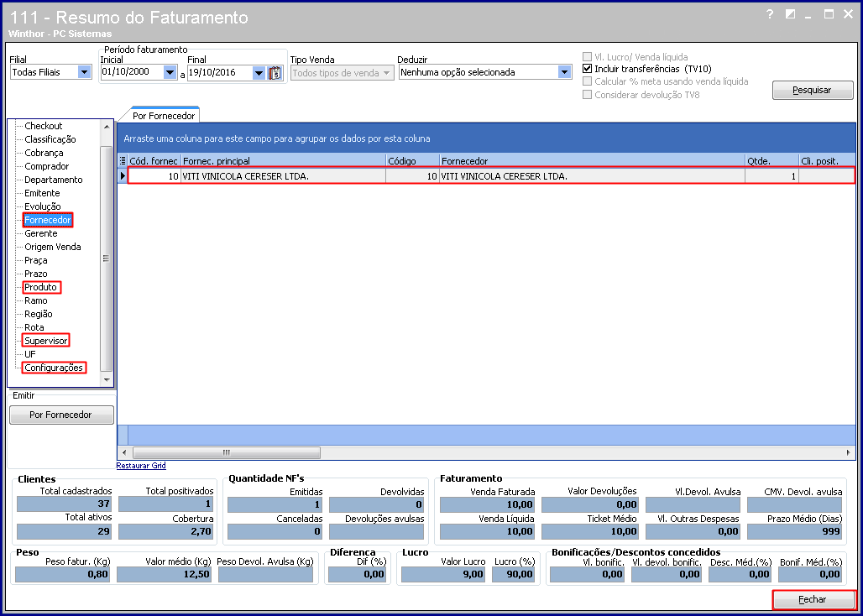863x616 pixels.
Task: Open the Final date dropdown
Action: [259, 73]
